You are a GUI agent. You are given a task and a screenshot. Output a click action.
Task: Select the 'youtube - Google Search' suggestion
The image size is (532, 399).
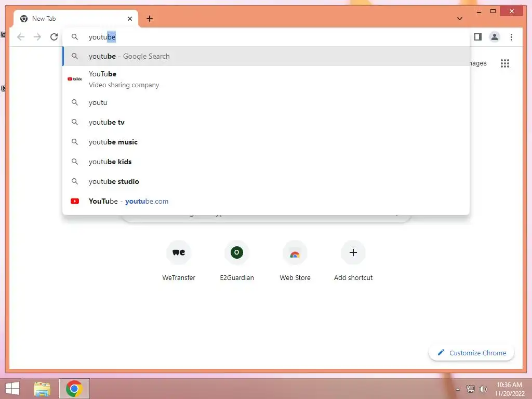267,56
